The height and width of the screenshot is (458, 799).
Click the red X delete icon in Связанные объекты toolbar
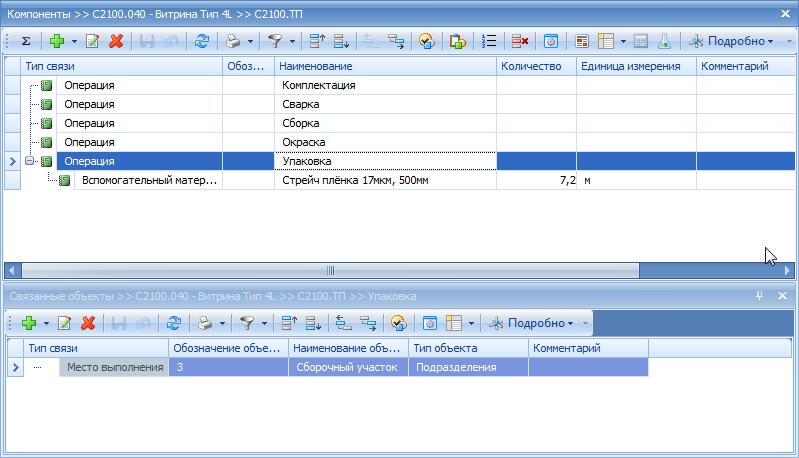coord(88,323)
